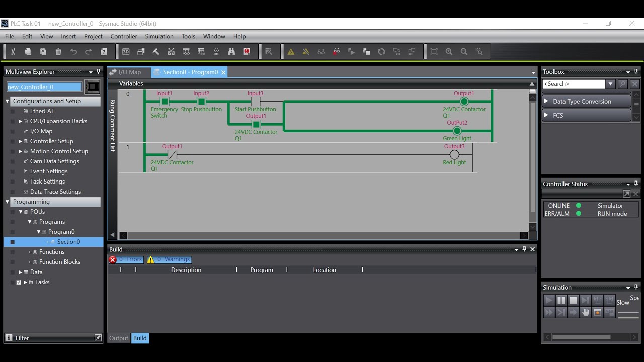Click the Multiview Explorer controller device icon
644x362 pixels.
[x=92, y=86]
